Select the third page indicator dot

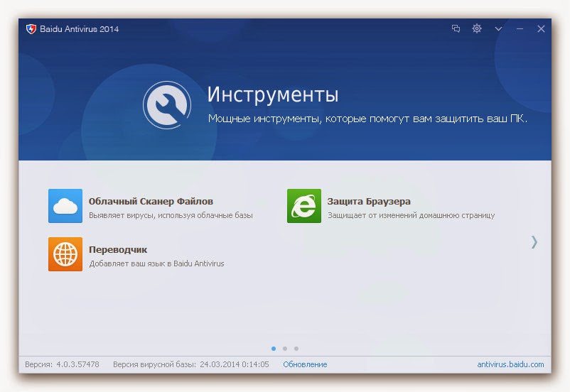pyautogui.click(x=296, y=349)
